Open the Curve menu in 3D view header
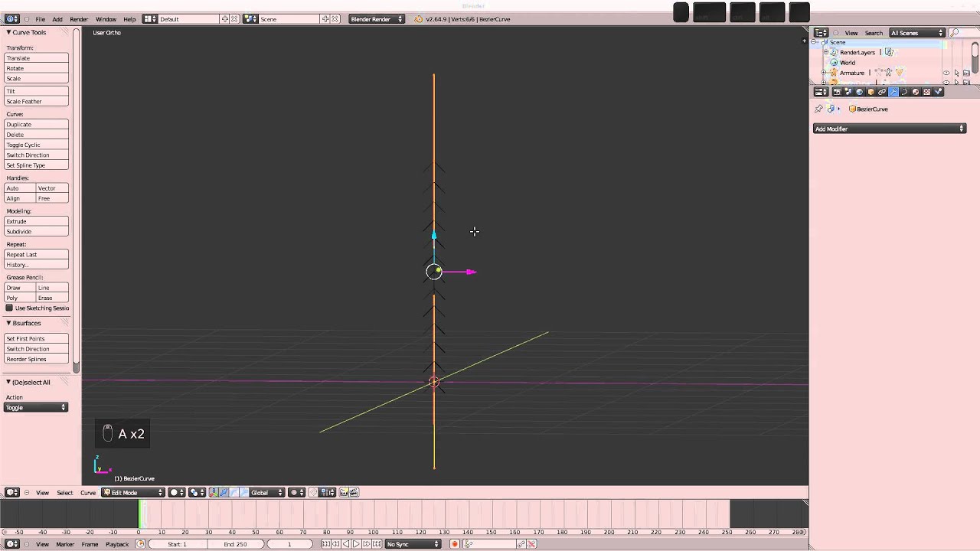Viewport: 980px width, 551px height. (88, 492)
